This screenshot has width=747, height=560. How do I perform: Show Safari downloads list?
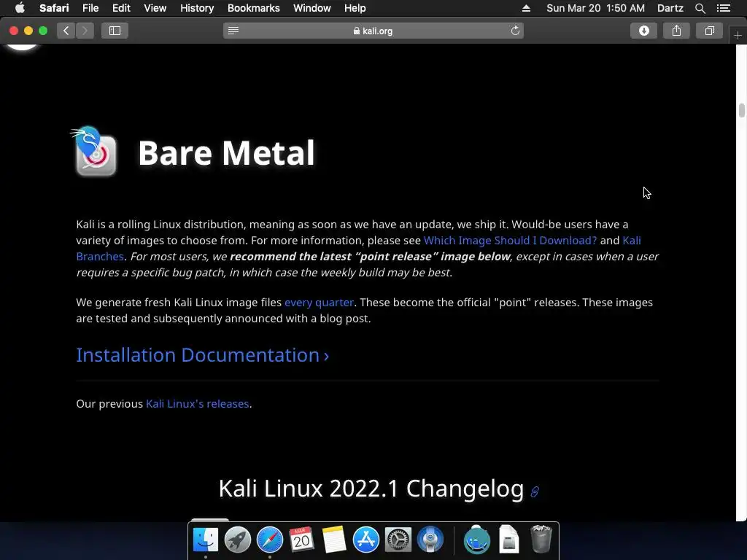pyautogui.click(x=643, y=31)
